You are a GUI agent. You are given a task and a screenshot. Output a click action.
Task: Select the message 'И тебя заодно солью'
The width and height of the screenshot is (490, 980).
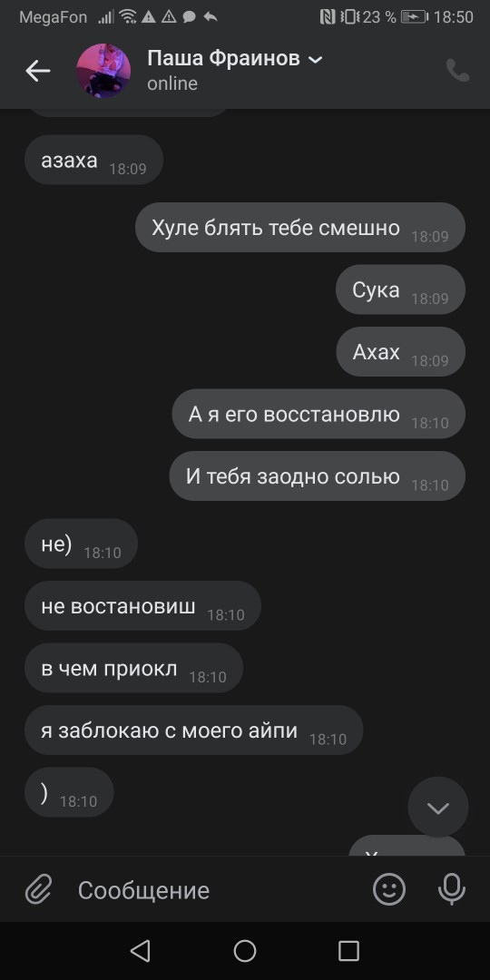[x=318, y=476]
